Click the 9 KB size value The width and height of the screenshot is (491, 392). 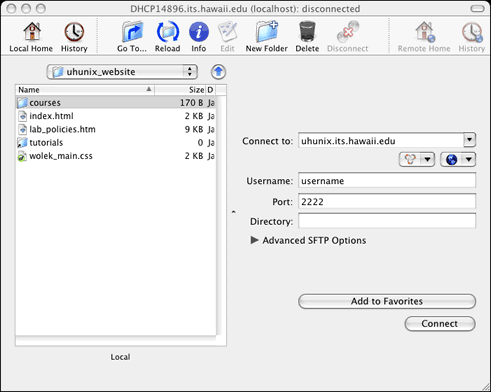(194, 129)
